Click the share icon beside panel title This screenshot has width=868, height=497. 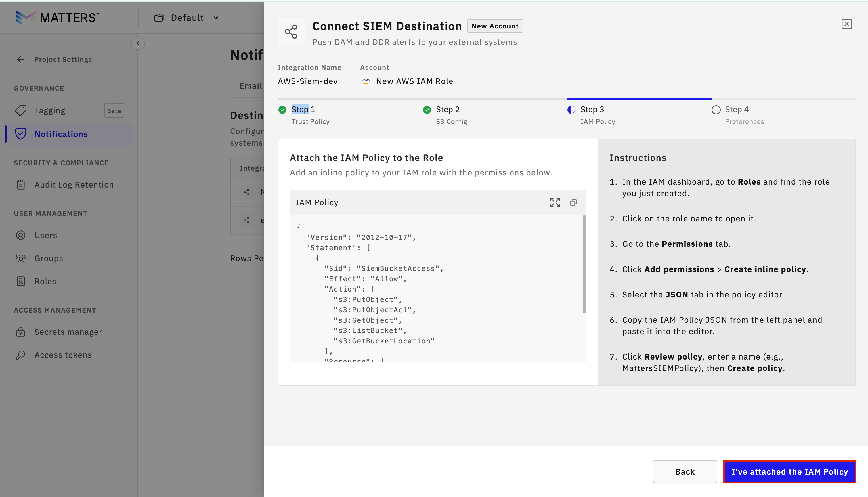[291, 32]
